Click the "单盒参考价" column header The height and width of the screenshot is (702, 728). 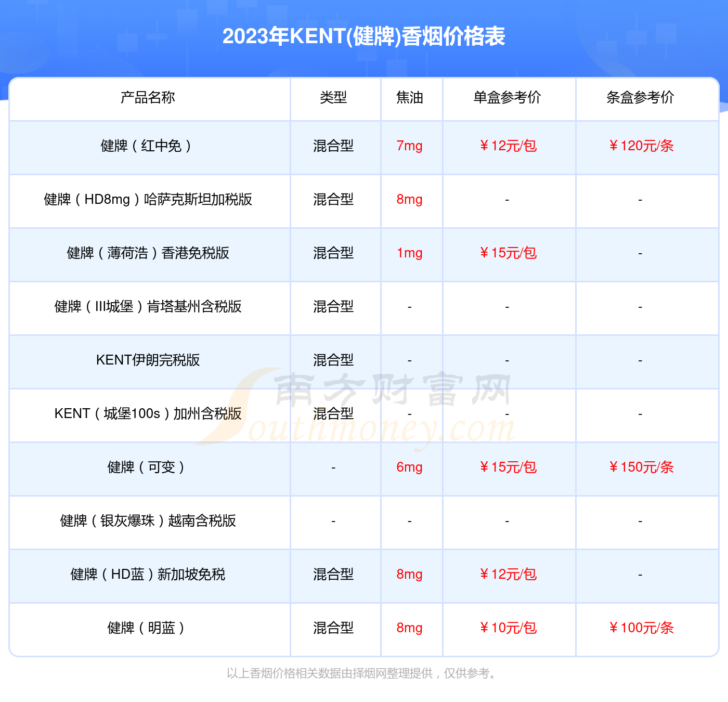point(507,97)
